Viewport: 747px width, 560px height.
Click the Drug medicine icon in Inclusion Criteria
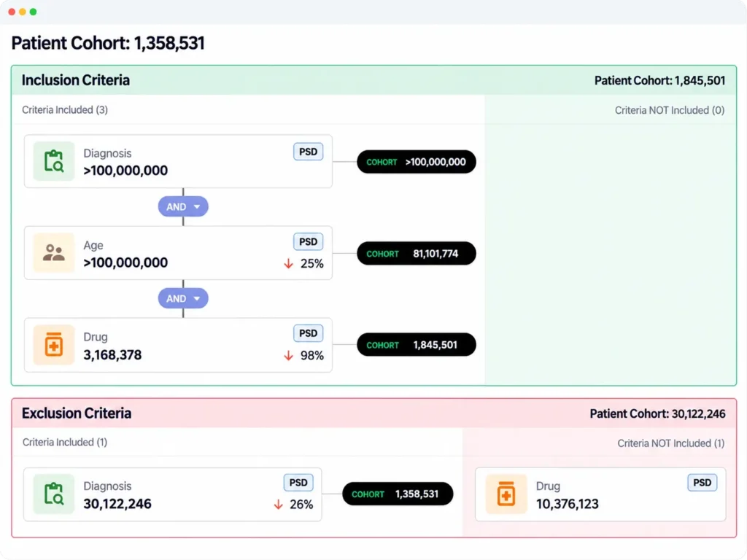tap(54, 345)
